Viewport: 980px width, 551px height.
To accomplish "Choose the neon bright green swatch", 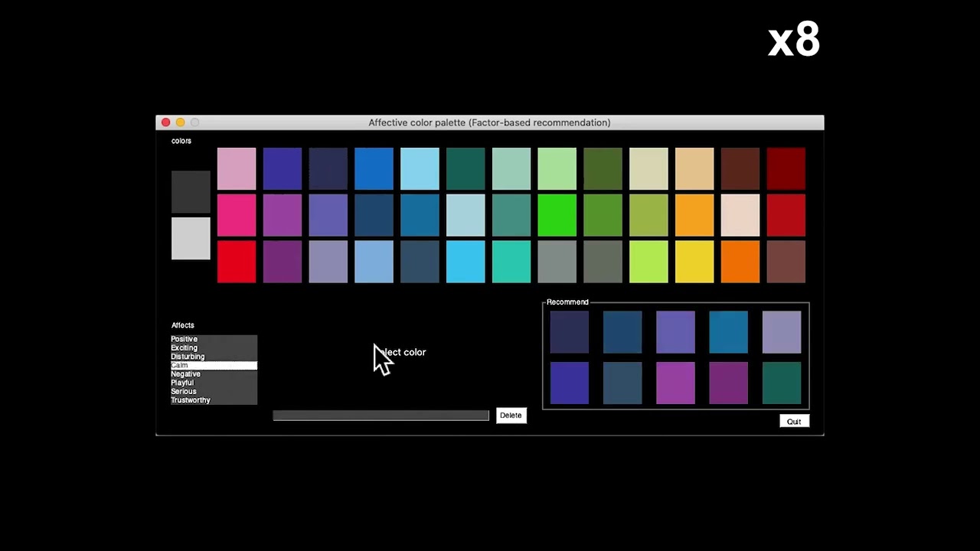I will (x=557, y=215).
